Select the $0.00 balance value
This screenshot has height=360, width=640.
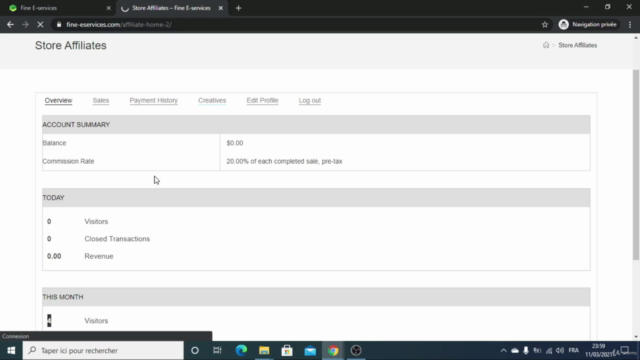pyautogui.click(x=235, y=143)
